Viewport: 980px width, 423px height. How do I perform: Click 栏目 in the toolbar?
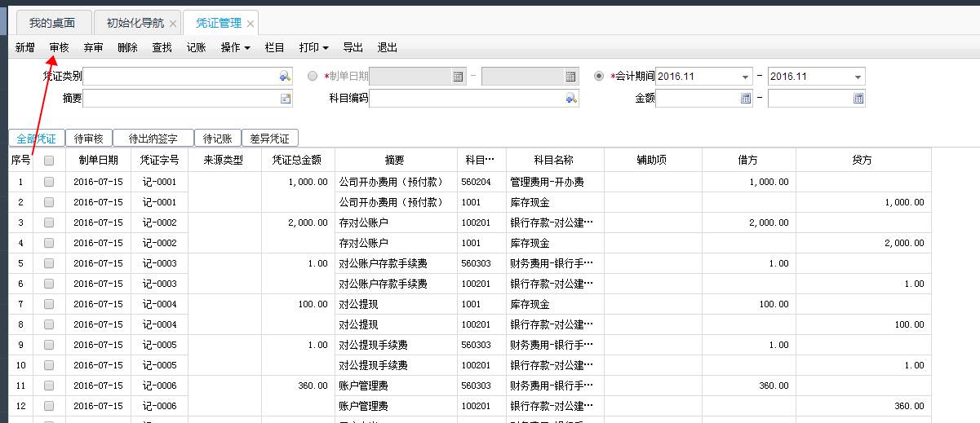(275, 48)
